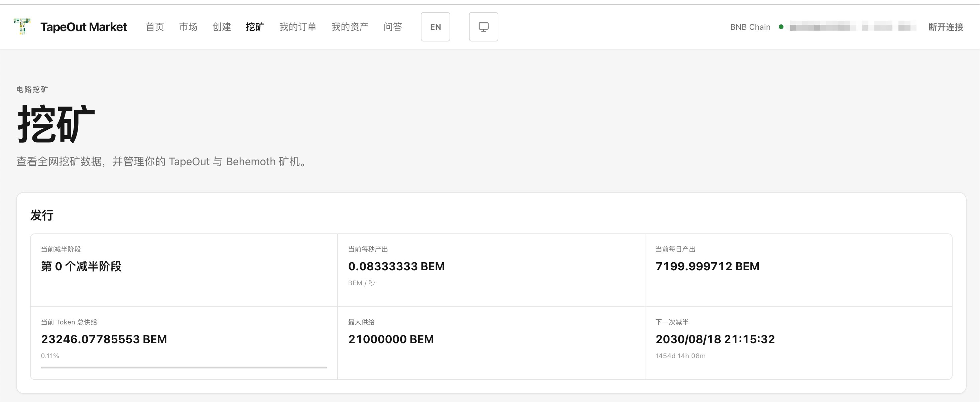Screen dimensions: 980x402
Task: Click the TapeOut Market brand name
Action: (84, 27)
